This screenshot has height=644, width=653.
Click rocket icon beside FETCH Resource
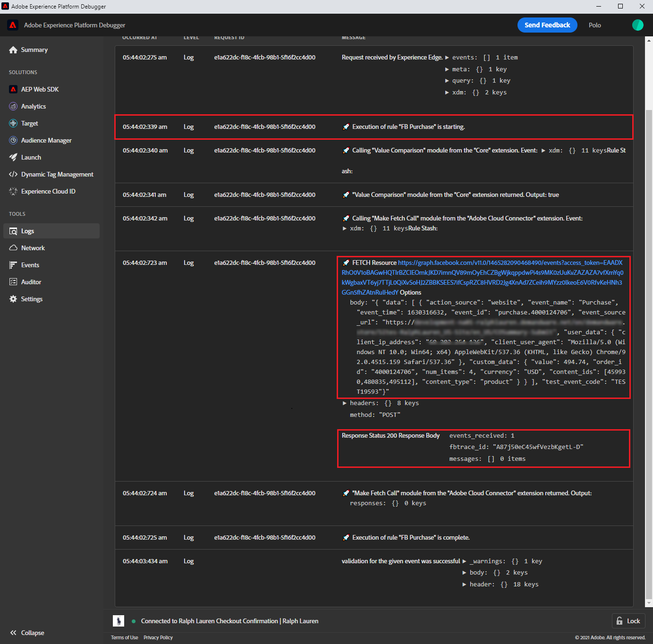point(346,263)
